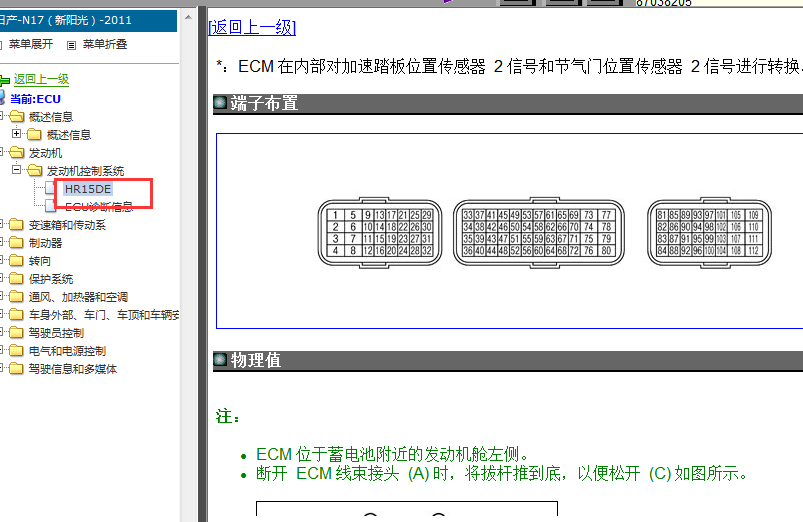Click the 注： label
The image size is (803, 522).
click(228, 416)
